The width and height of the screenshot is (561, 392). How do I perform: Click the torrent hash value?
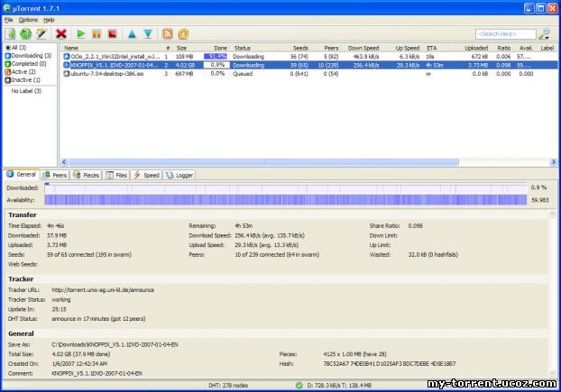(390, 364)
